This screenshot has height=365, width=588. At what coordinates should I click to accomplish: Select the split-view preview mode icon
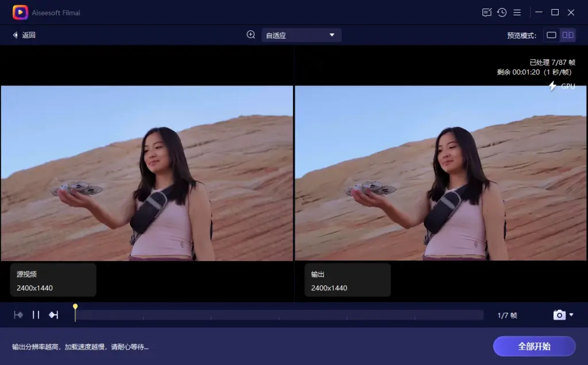point(567,35)
